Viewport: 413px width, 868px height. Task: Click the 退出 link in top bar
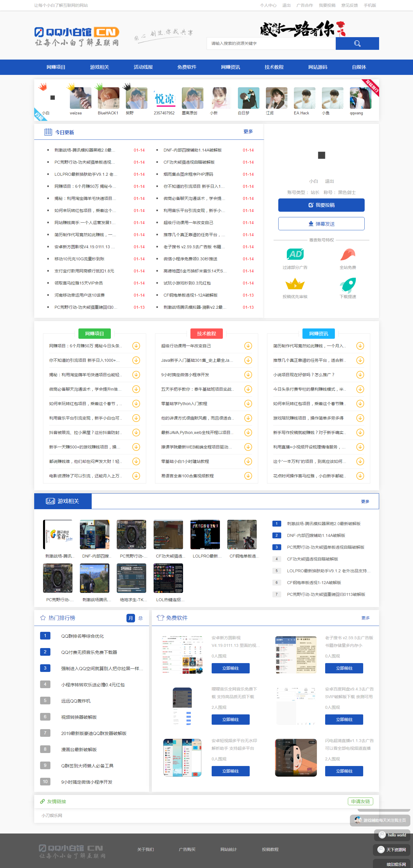coord(286,5)
